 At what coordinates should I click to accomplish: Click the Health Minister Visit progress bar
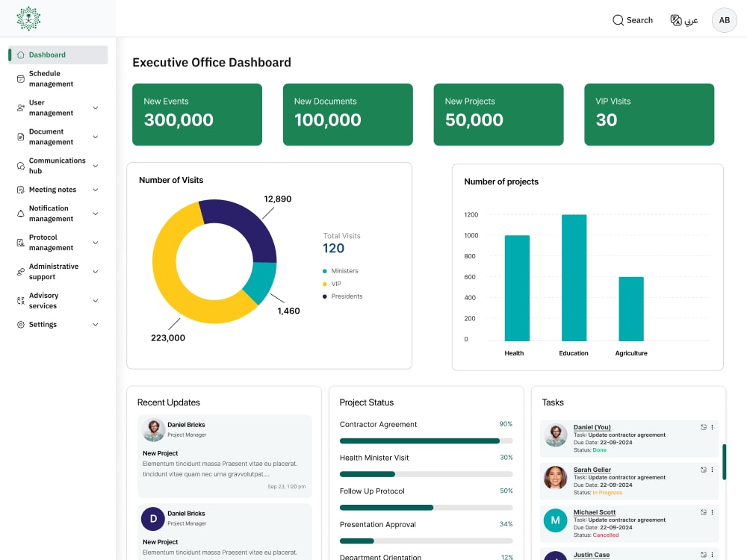pyautogui.click(x=426, y=474)
